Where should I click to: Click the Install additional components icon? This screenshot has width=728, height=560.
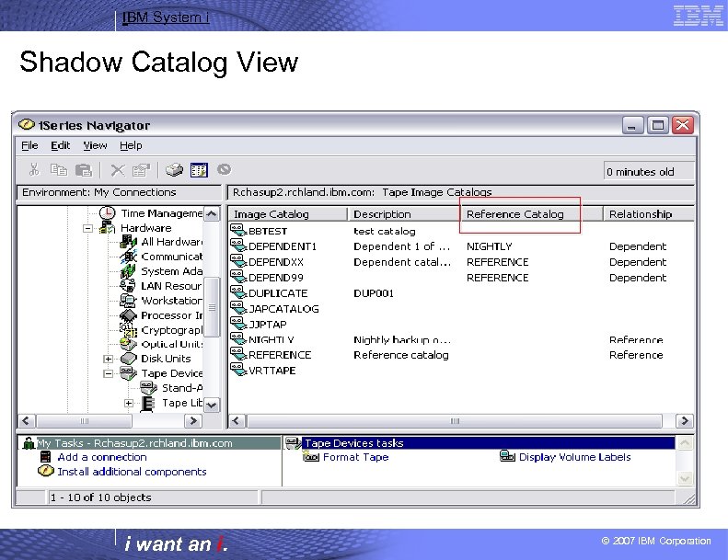tap(45, 471)
